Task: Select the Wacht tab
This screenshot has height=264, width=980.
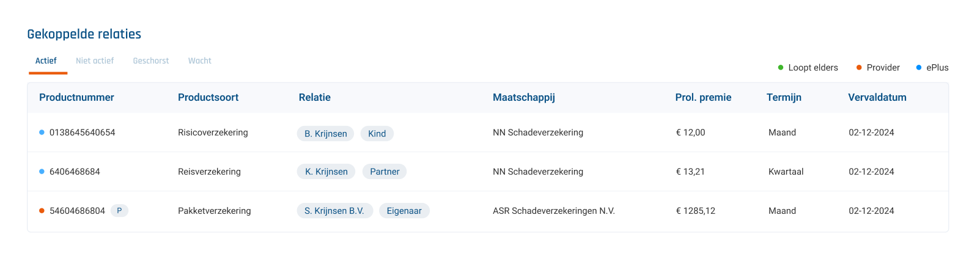Action: click(x=200, y=61)
